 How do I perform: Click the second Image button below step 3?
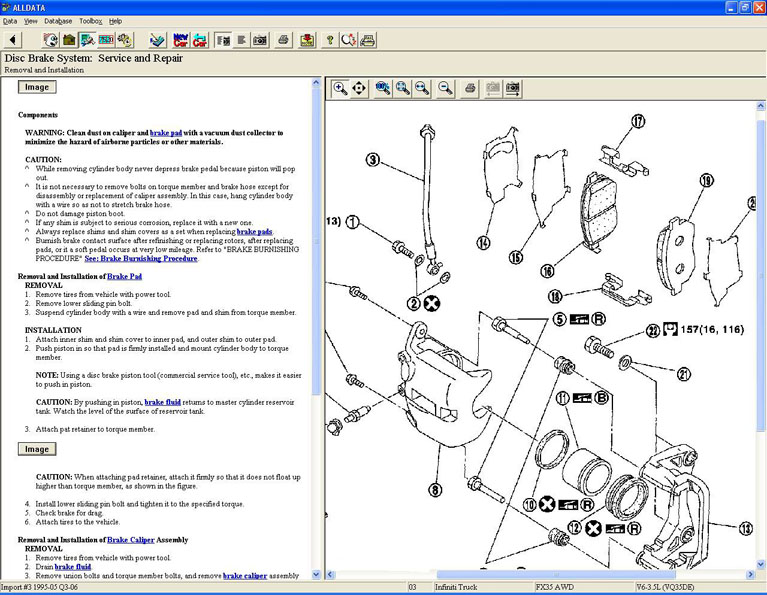(36, 449)
